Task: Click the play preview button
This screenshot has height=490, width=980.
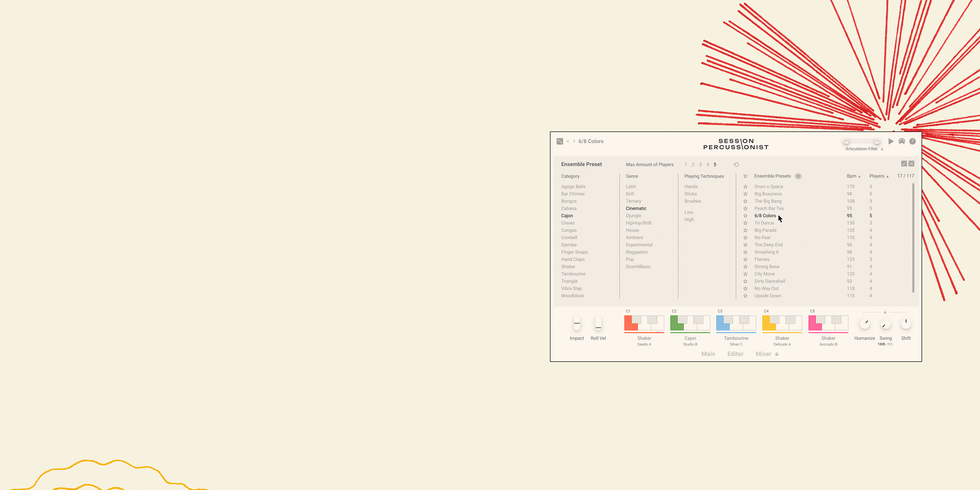Action: (x=891, y=141)
